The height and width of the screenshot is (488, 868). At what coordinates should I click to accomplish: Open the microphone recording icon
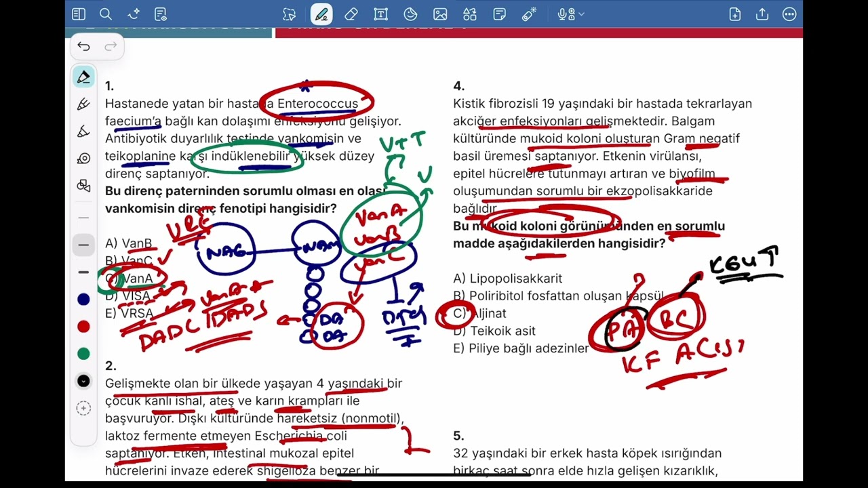[564, 14]
